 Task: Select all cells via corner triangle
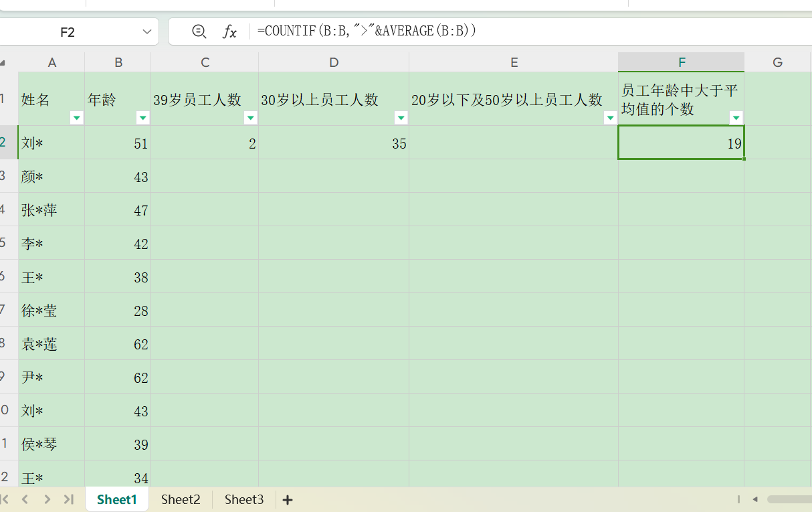(x=3, y=63)
